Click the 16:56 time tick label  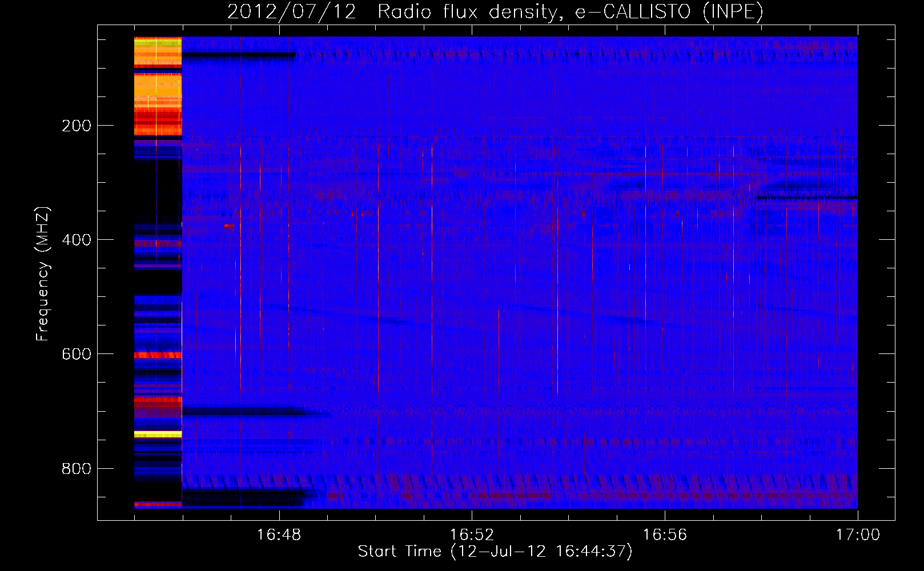click(665, 535)
